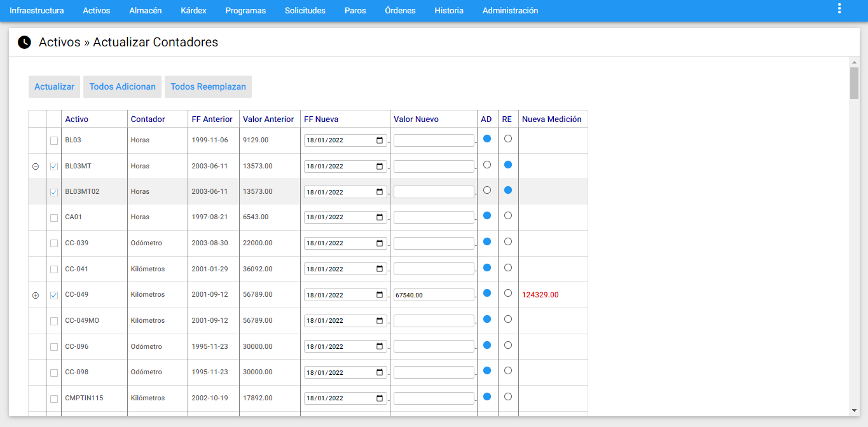Open calendar picker for CC-096 date
The width and height of the screenshot is (868, 427).
pos(380,347)
